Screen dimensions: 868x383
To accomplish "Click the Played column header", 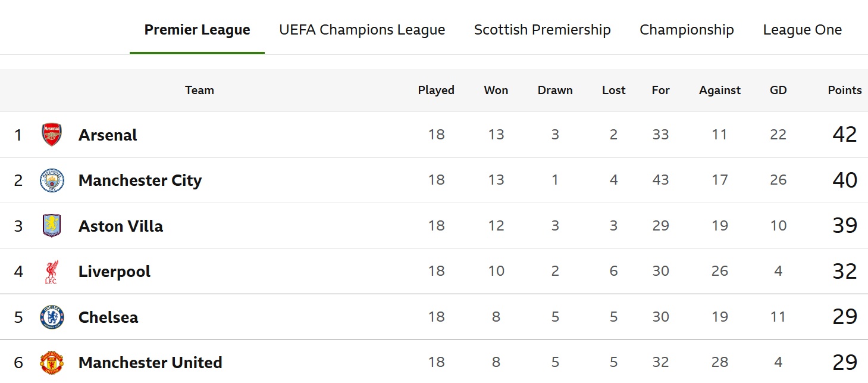I will pyautogui.click(x=436, y=90).
